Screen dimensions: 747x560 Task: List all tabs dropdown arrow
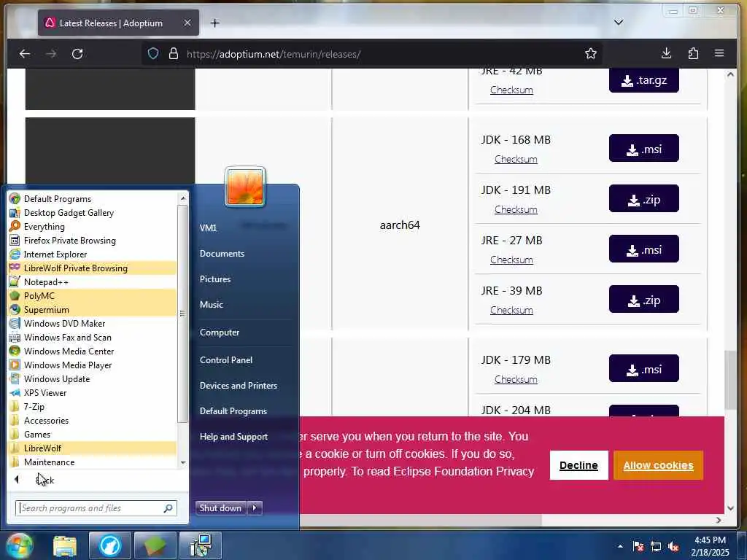point(619,23)
